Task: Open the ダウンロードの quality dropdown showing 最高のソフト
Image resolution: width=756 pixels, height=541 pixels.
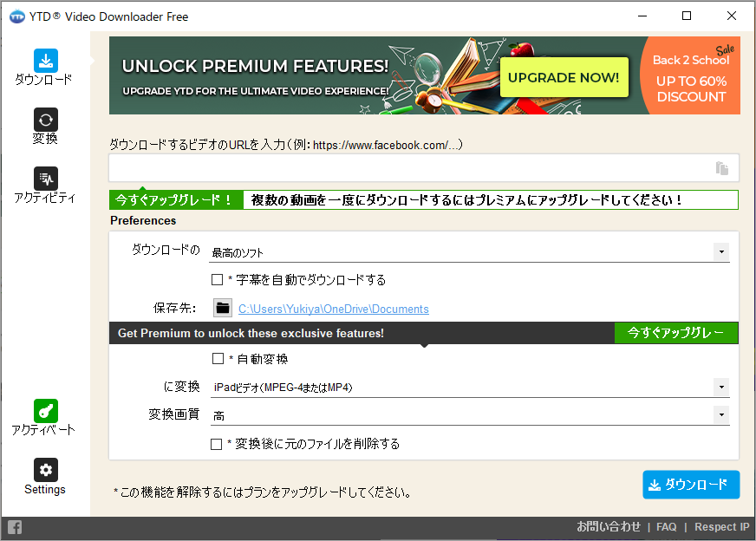Action: (x=722, y=250)
